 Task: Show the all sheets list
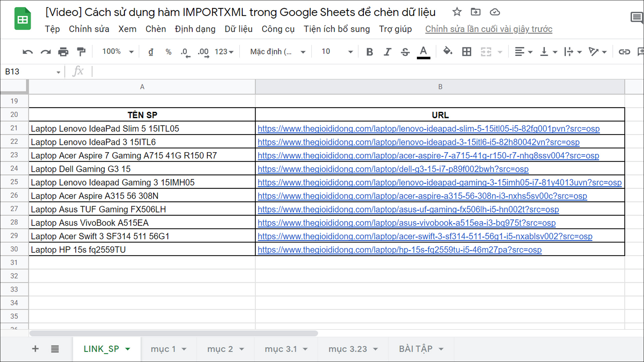[x=55, y=349]
